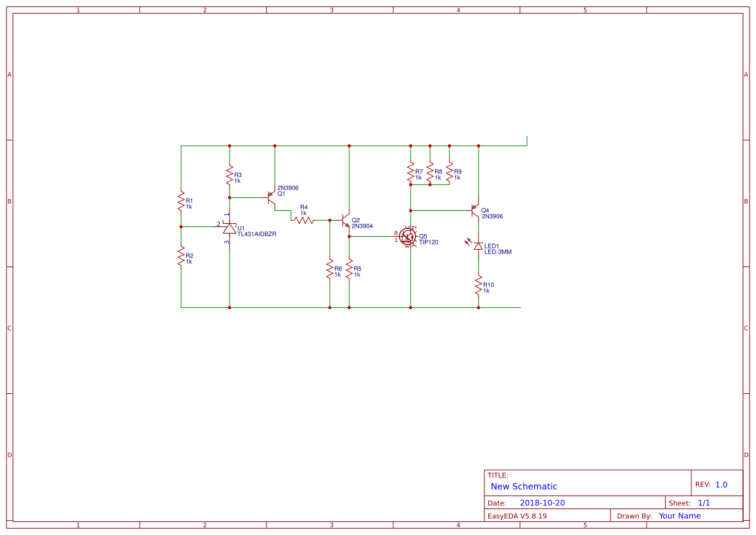The width and height of the screenshot is (756, 535).
Task: Select resistor R2 symbol
Action: 181,256
